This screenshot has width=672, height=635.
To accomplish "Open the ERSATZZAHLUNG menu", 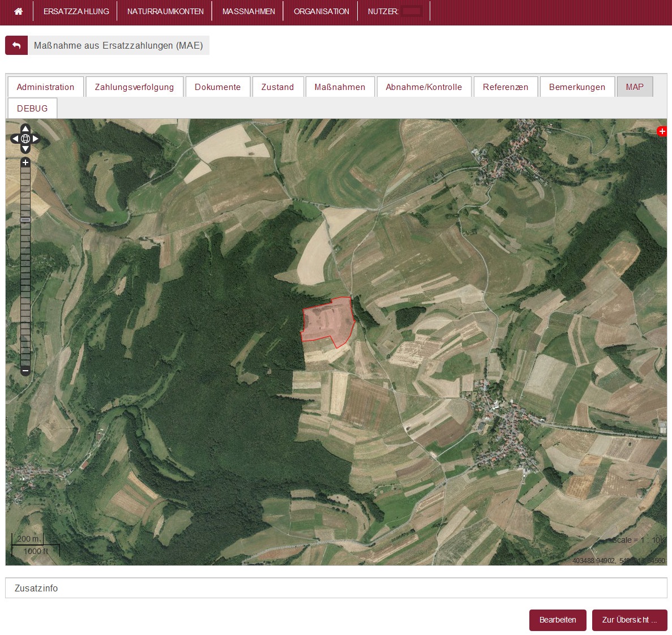I will click(76, 11).
